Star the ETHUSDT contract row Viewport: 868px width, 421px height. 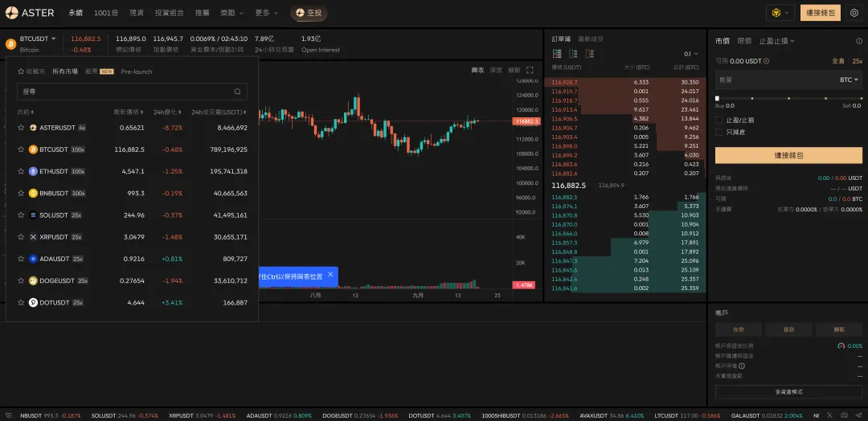click(21, 171)
